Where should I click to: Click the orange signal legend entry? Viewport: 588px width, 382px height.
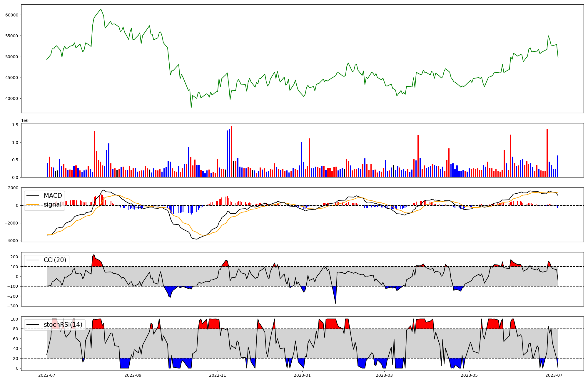point(53,205)
